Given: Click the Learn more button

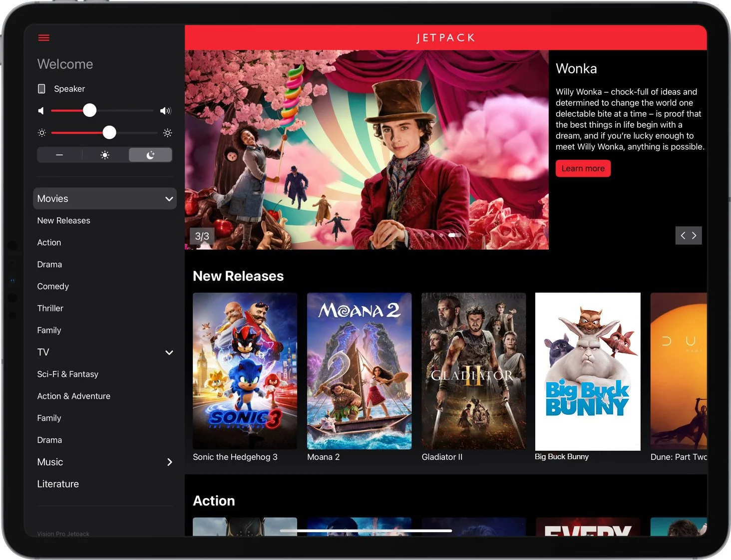Looking at the screenshot, I should pyautogui.click(x=583, y=169).
